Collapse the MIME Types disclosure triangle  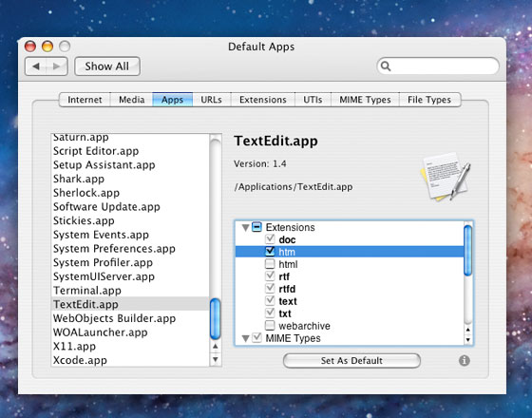(246, 338)
